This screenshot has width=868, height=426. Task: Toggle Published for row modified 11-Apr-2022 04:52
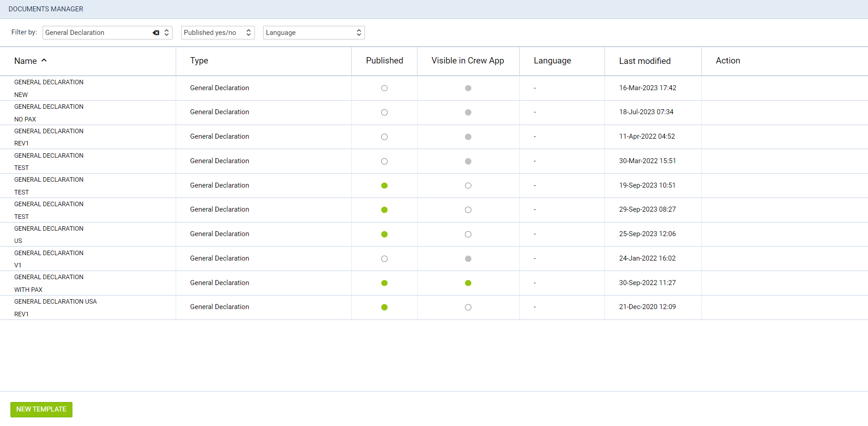click(384, 137)
